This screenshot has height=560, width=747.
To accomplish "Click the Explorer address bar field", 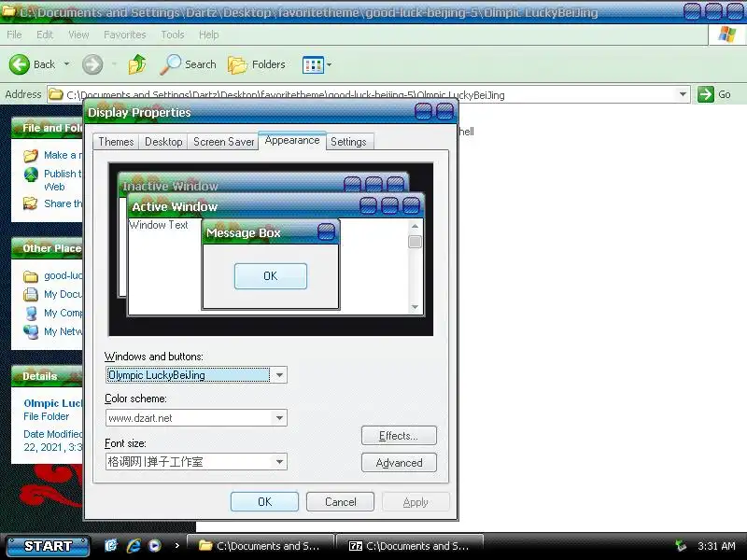I will point(367,94).
